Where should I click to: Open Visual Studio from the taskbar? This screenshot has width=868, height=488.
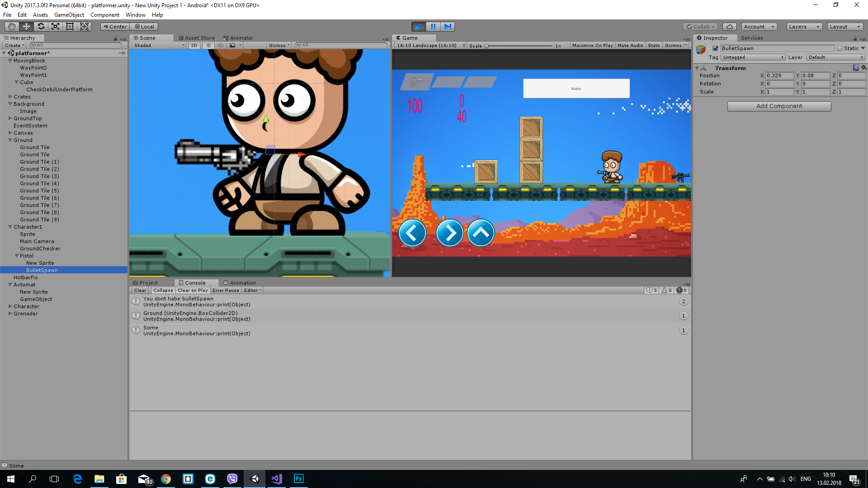pos(277,479)
